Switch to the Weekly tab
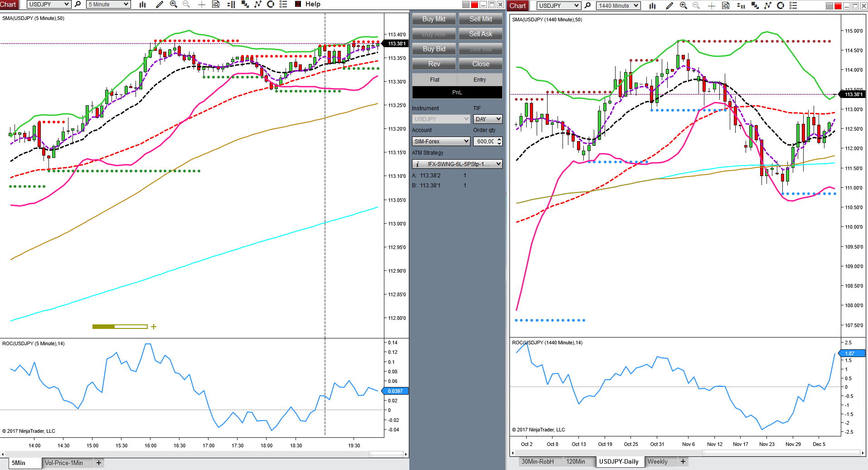868x470 pixels. click(x=658, y=461)
